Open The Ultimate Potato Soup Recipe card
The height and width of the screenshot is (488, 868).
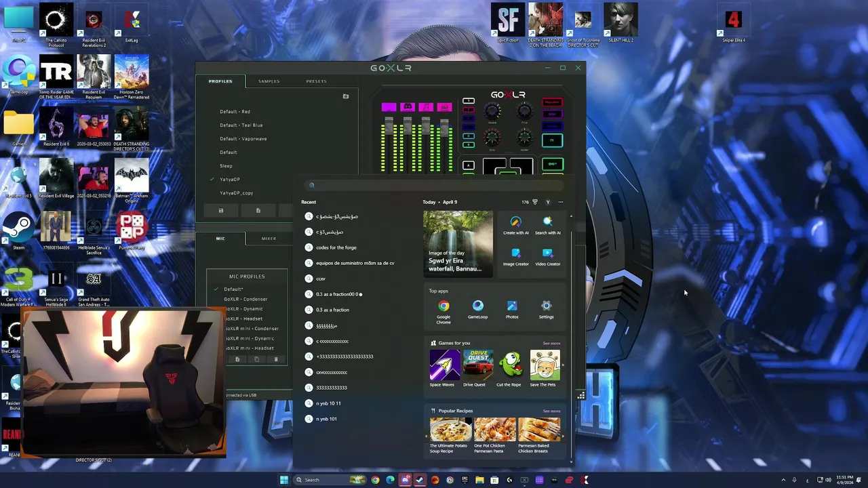click(449, 435)
